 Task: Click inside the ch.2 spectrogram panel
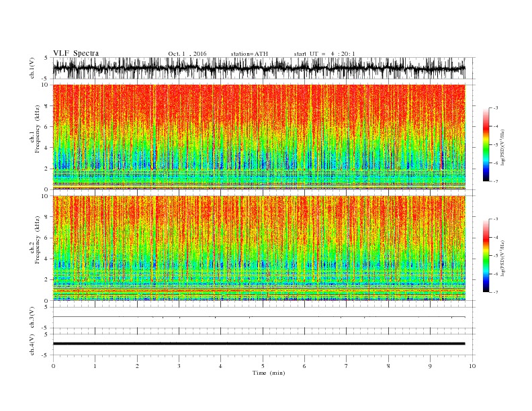coord(259,248)
